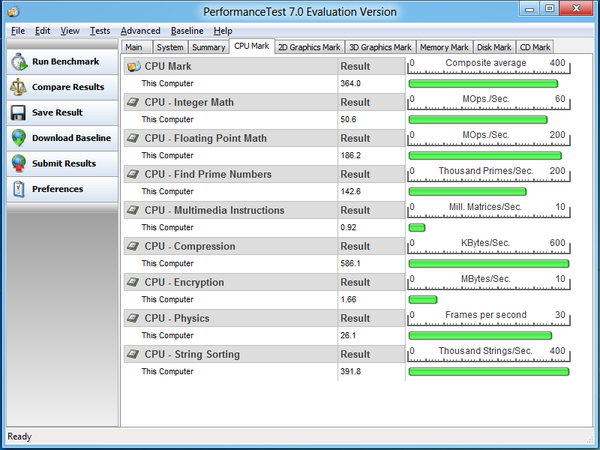Click the Compare Results scales icon
600x450 pixels.
(x=19, y=87)
